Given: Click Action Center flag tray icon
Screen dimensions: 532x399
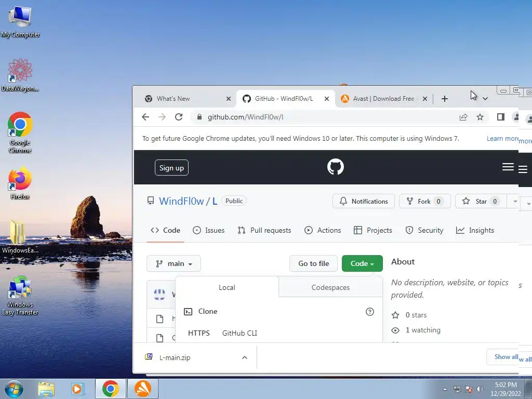Looking at the screenshot, I should point(469,389).
